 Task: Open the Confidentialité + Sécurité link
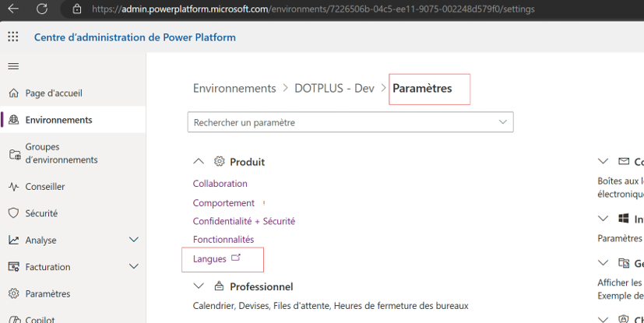pos(244,221)
